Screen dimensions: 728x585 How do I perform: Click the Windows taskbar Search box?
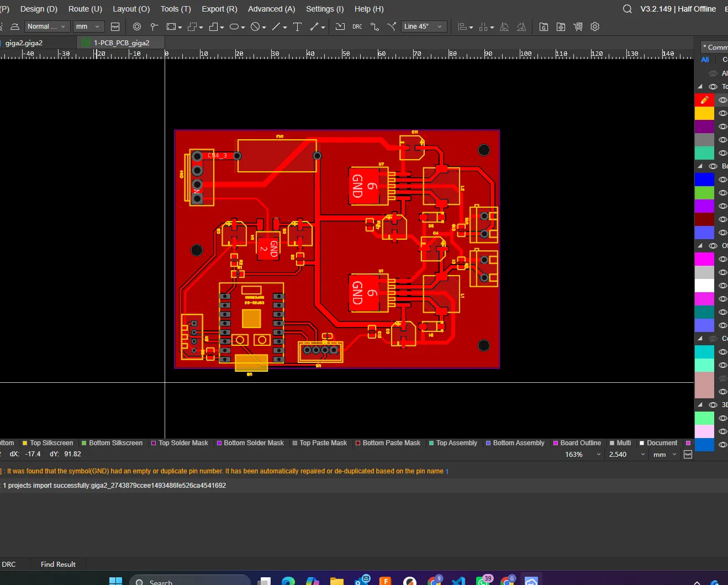pyautogui.click(x=191, y=581)
